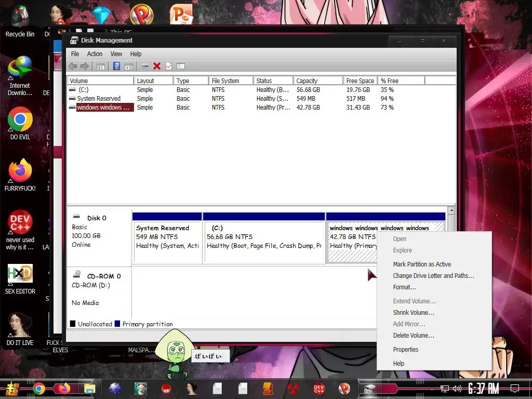The image size is (532, 399).
Task: Click the 31.43 GB free space cell
Action: tap(358, 107)
